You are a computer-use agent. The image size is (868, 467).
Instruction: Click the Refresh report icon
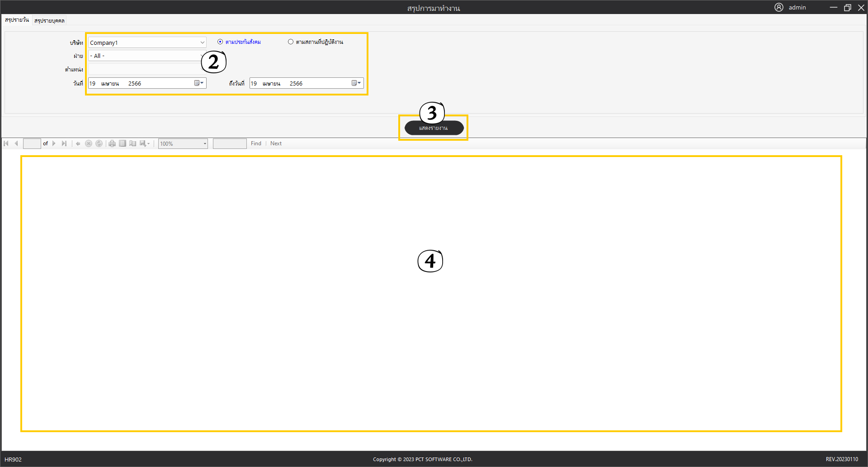tap(99, 143)
